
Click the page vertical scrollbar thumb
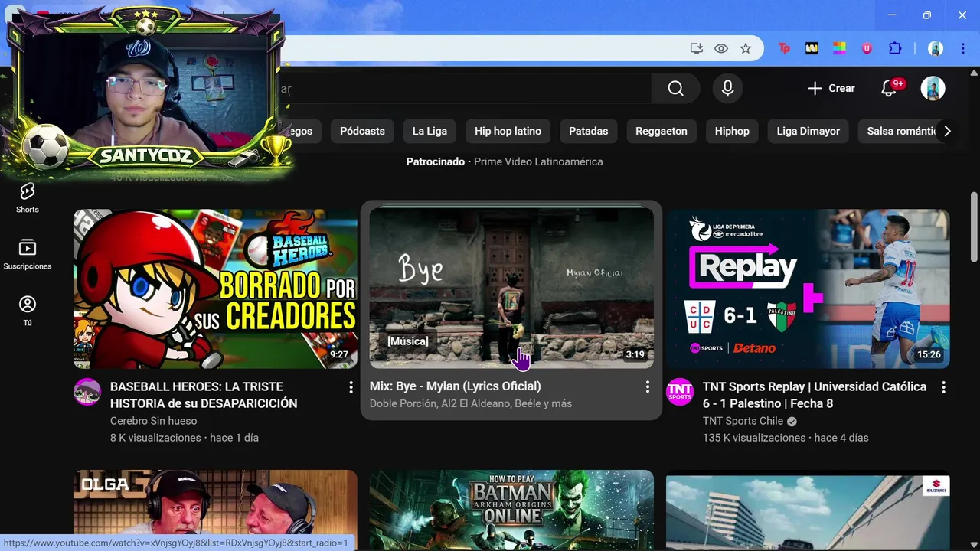pyautogui.click(x=974, y=227)
